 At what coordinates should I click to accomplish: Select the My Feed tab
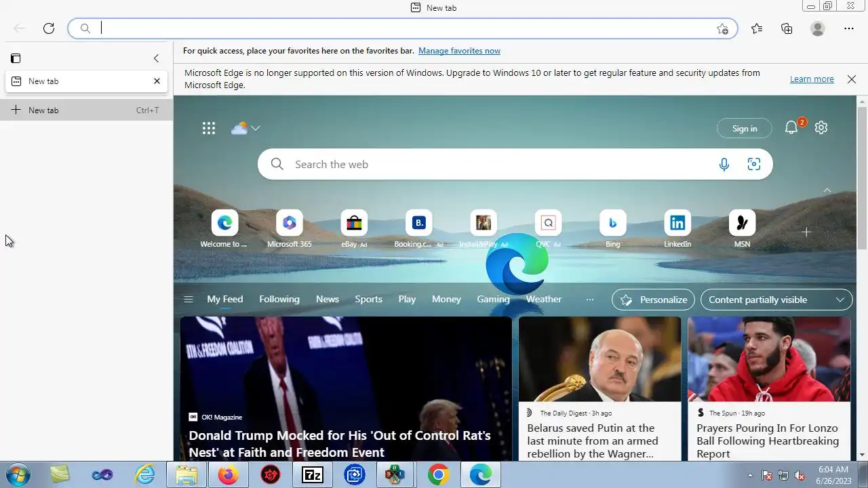click(x=224, y=299)
